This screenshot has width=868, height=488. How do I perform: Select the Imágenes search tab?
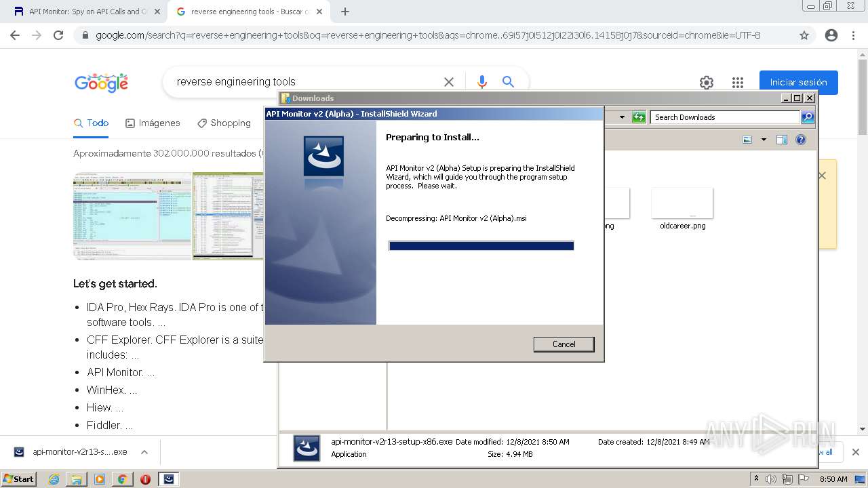[153, 123]
